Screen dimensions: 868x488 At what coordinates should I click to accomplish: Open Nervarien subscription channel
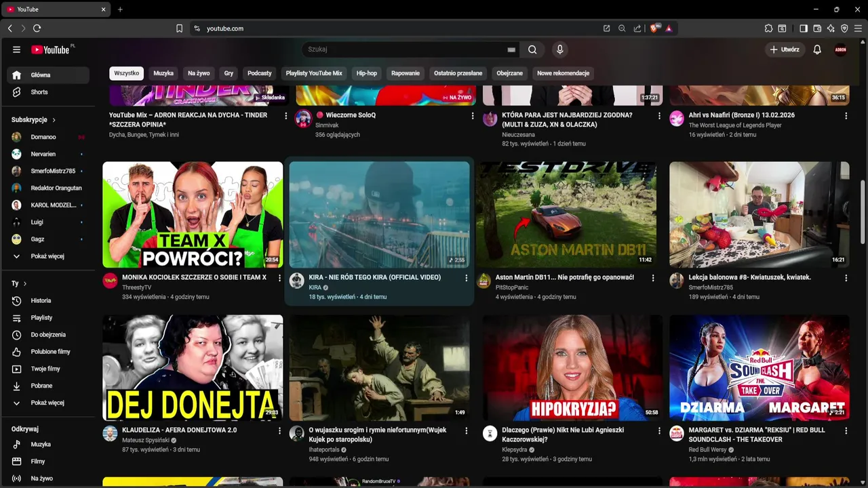(x=47, y=154)
